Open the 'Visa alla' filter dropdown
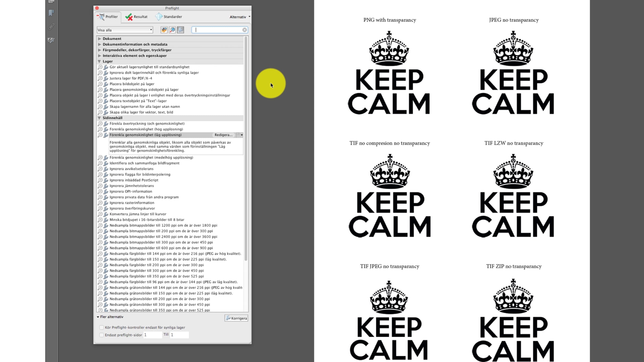Viewport: 644px width, 362px height. coord(125,30)
